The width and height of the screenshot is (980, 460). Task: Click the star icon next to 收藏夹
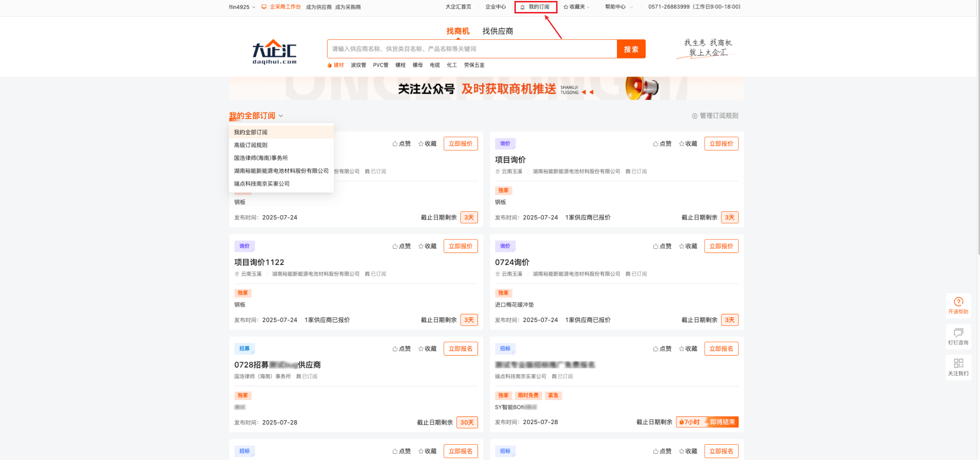coord(565,7)
